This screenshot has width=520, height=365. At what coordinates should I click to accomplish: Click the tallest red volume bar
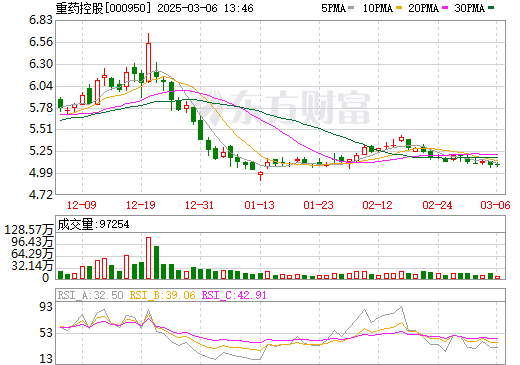[148, 258]
